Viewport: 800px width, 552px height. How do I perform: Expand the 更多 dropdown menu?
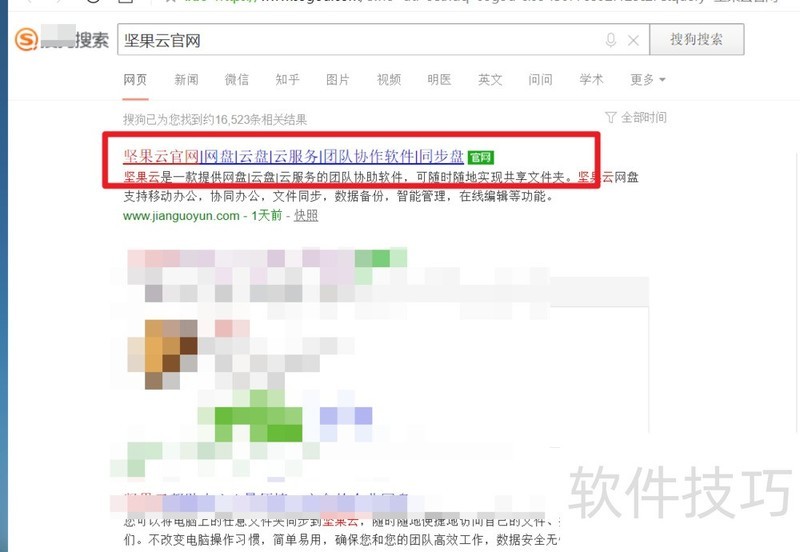pyautogui.click(x=647, y=80)
